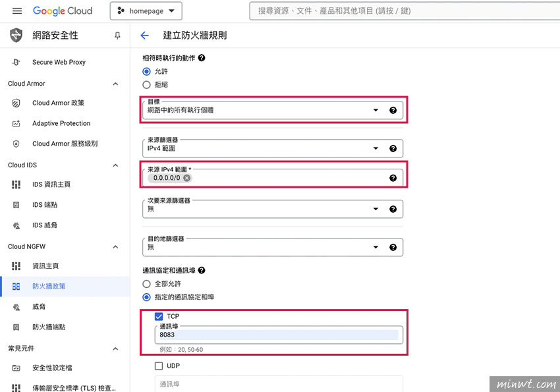The width and height of the screenshot is (560, 392).
Task: Open Cloud Armor 服務級別 page
Action: pyautogui.click(x=65, y=144)
